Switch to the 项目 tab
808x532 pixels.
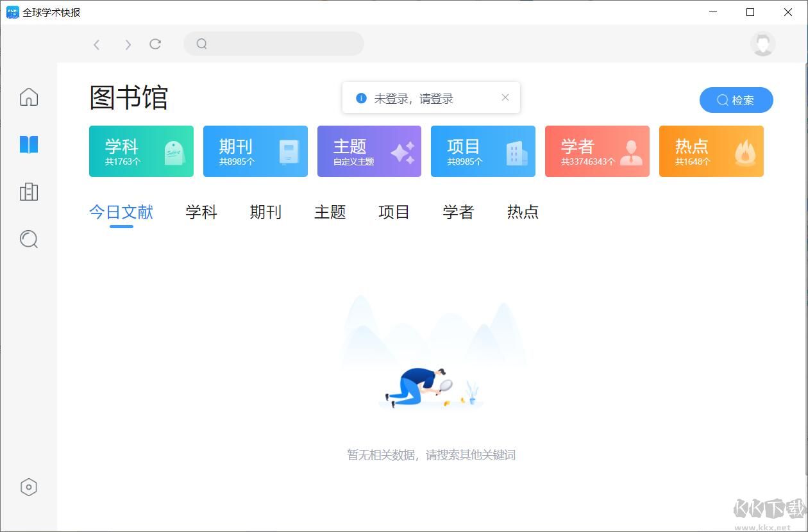tap(394, 212)
